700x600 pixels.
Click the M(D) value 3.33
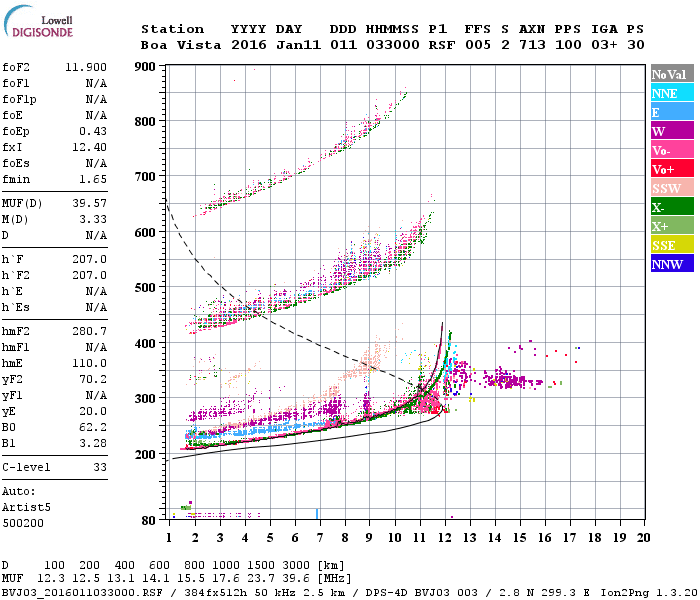tap(93, 220)
